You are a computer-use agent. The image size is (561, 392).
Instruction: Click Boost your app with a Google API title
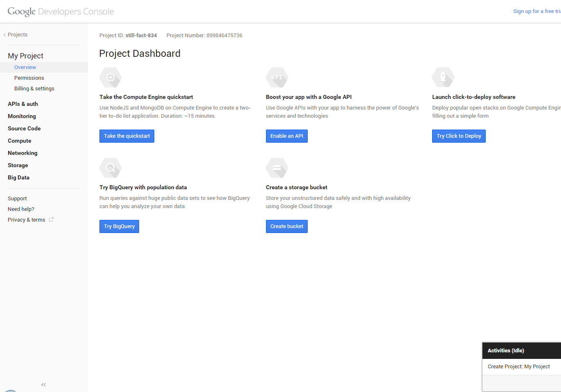309,97
